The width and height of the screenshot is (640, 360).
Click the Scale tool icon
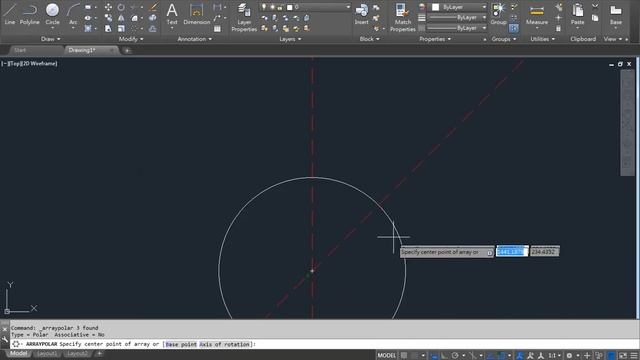[x=121, y=29]
